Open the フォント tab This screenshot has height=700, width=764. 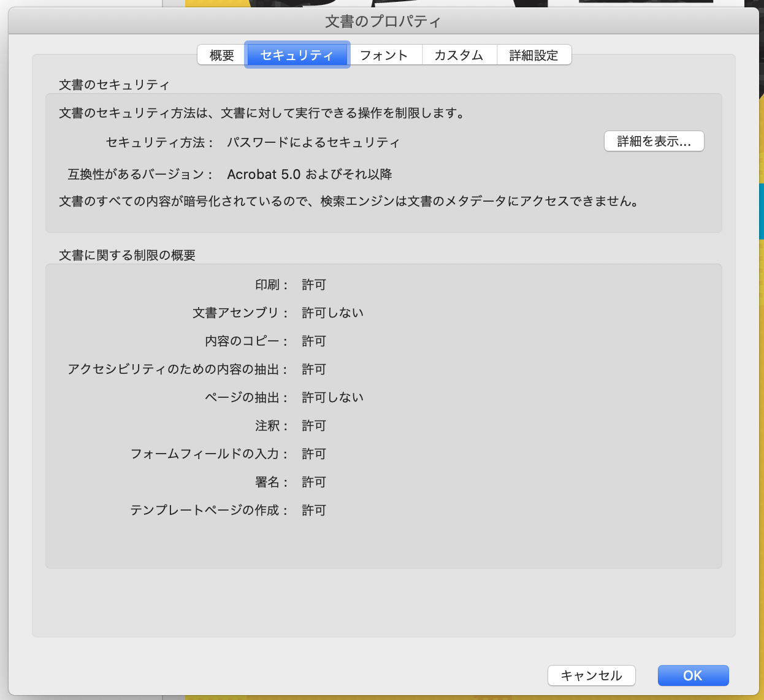pos(384,55)
